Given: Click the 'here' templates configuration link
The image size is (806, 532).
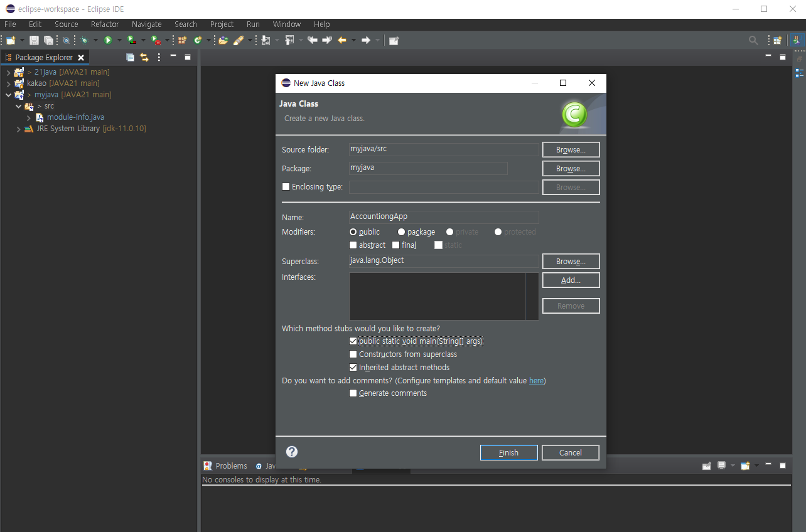Looking at the screenshot, I should coord(537,381).
